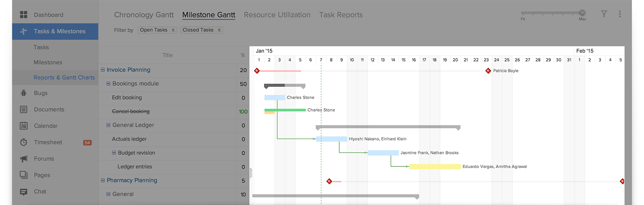Switch to the Chronology Gantt tab

(144, 15)
